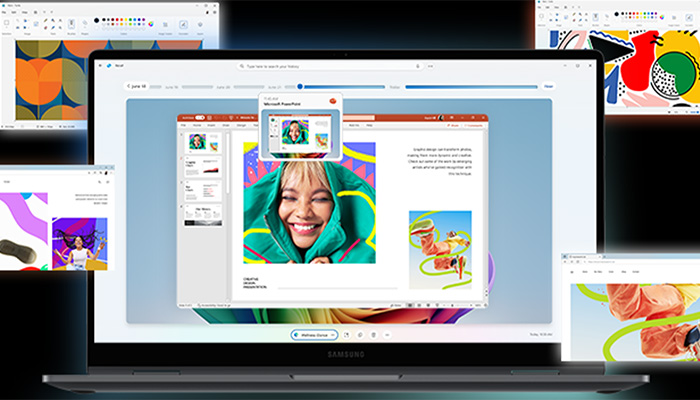
Task: Click the selection tool in top-left Paint window
Action: 6,23
